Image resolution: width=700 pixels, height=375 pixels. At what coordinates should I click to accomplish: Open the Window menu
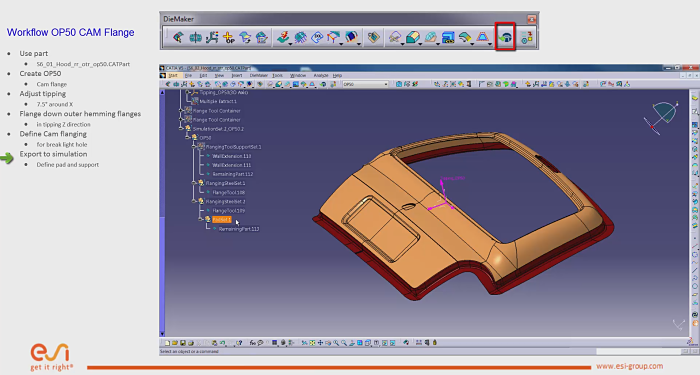click(298, 75)
